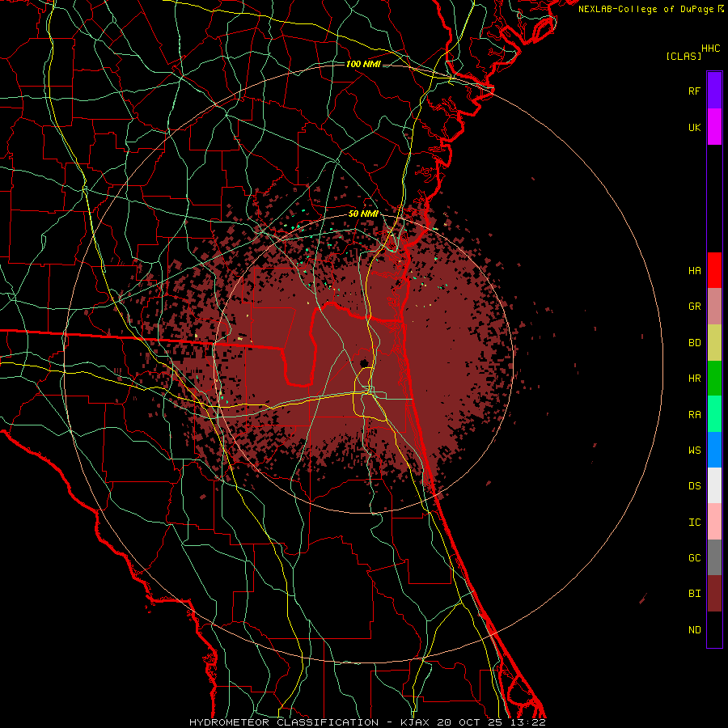Click the WS blue legend swatch
728x728 pixels.
tap(714, 450)
